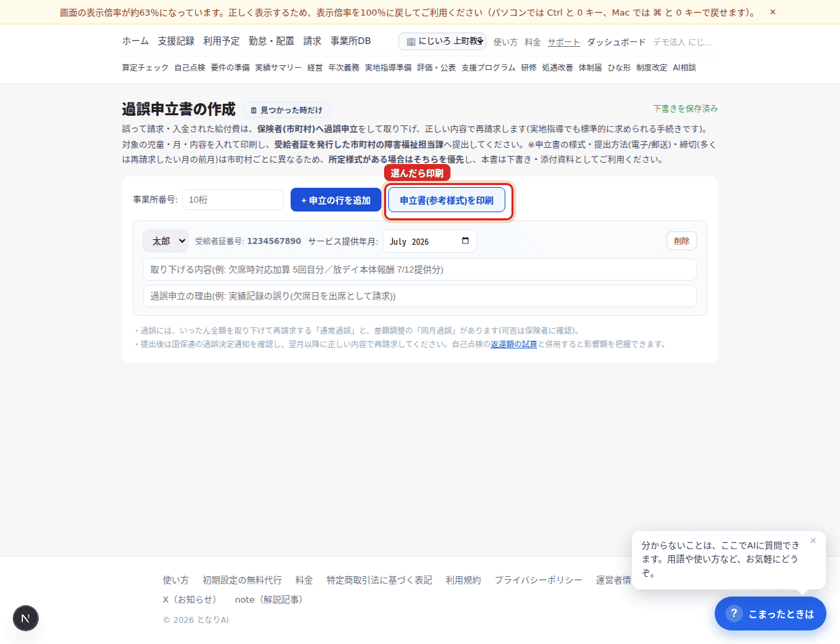Open the 支援記録 menu item
This screenshot has height=644, width=840.
click(x=176, y=41)
